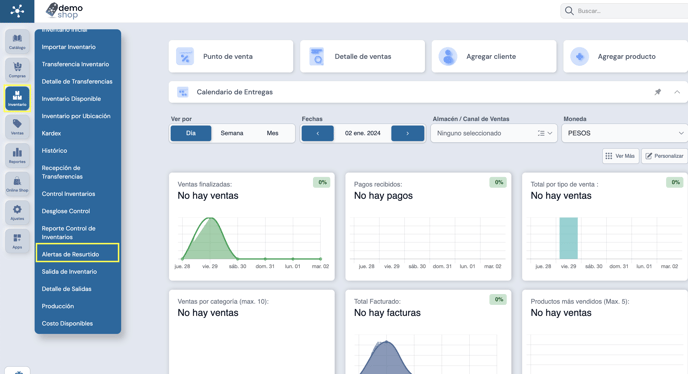The width and height of the screenshot is (688, 374).
Task: Click the "No hay facturas" text
Action: click(x=387, y=313)
